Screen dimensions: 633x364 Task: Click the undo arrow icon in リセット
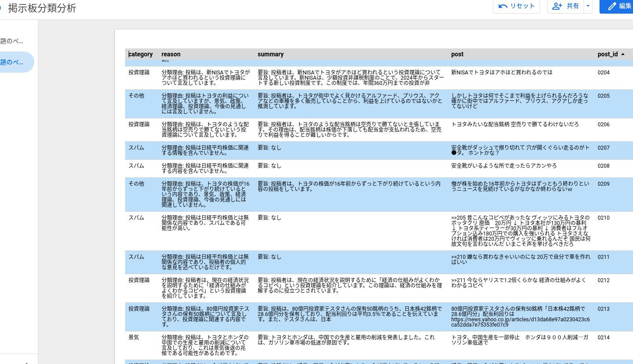point(503,6)
